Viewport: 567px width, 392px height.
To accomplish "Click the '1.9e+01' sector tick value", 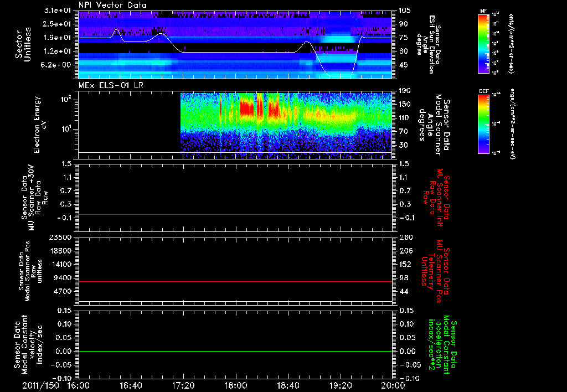I will 58,38.
